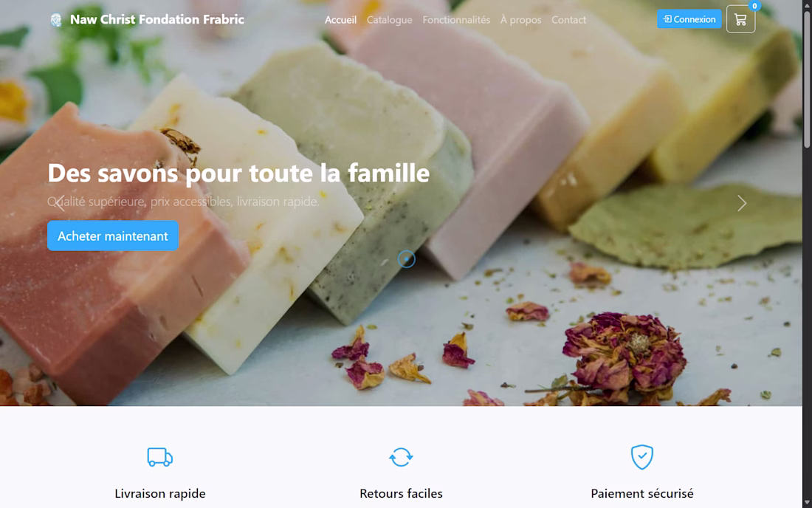Go to previous carousel slide arrow
The height and width of the screenshot is (508, 812).
(60, 203)
